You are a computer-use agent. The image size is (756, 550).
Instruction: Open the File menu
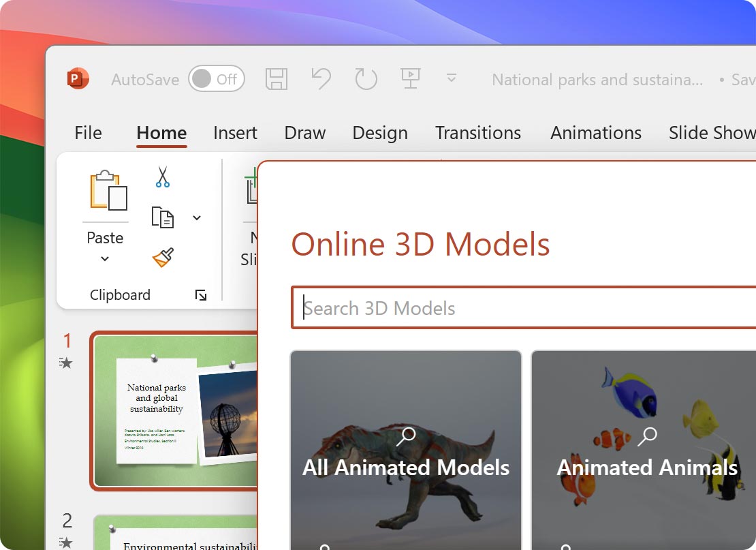click(88, 133)
